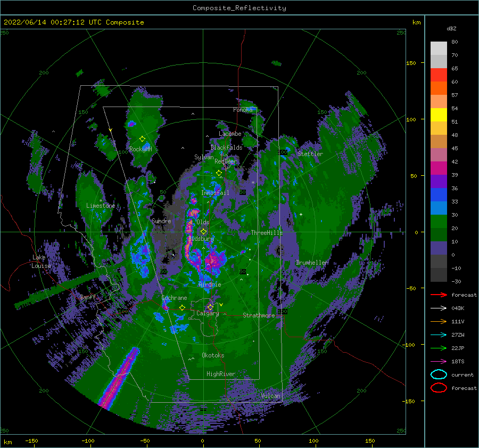
Task: Click the magenta beam spike near bottom-left edge
Action: (x=120, y=378)
